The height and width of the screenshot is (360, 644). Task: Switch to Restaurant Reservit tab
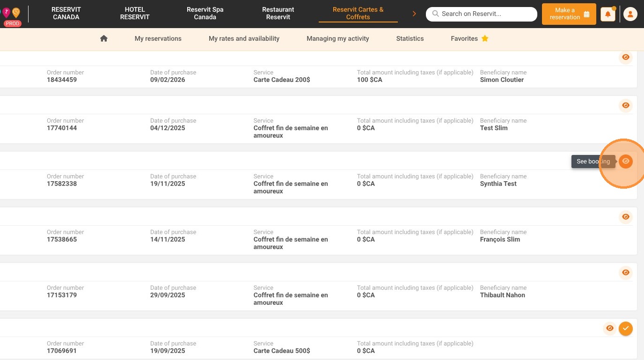(x=278, y=13)
